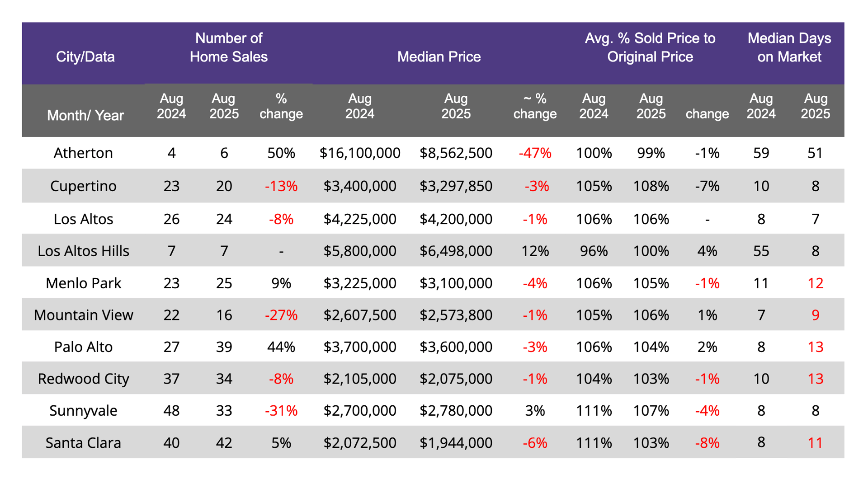Click the Median Days on Market header
This screenshot has height=493, width=868.
(x=789, y=47)
